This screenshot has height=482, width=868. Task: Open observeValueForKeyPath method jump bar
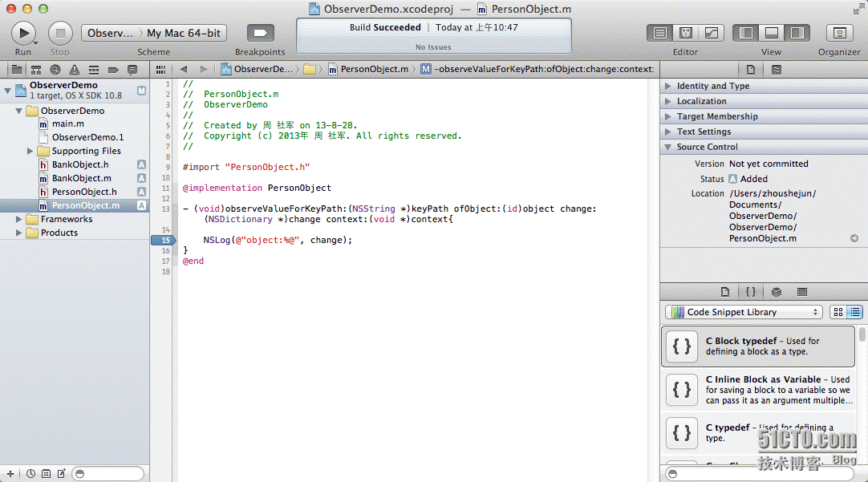pyautogui.click(x=537, y=69)
